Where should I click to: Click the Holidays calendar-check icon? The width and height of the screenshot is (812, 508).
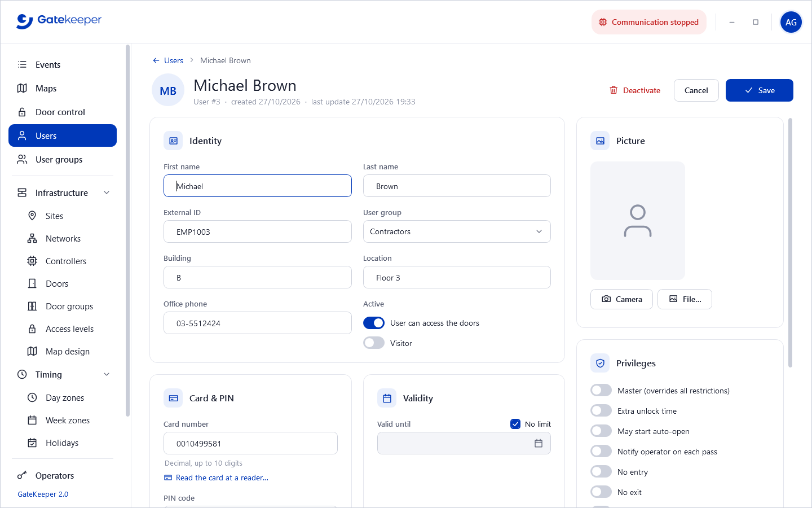pos(32,443)
